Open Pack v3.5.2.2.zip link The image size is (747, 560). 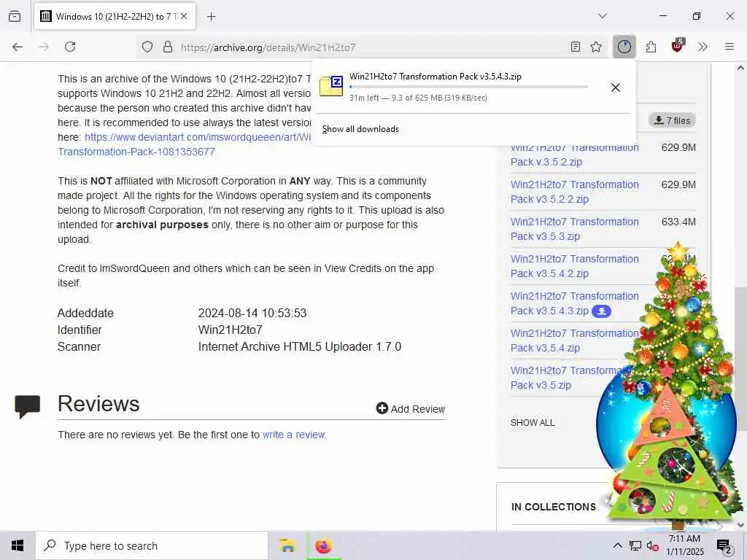[575, 192]
